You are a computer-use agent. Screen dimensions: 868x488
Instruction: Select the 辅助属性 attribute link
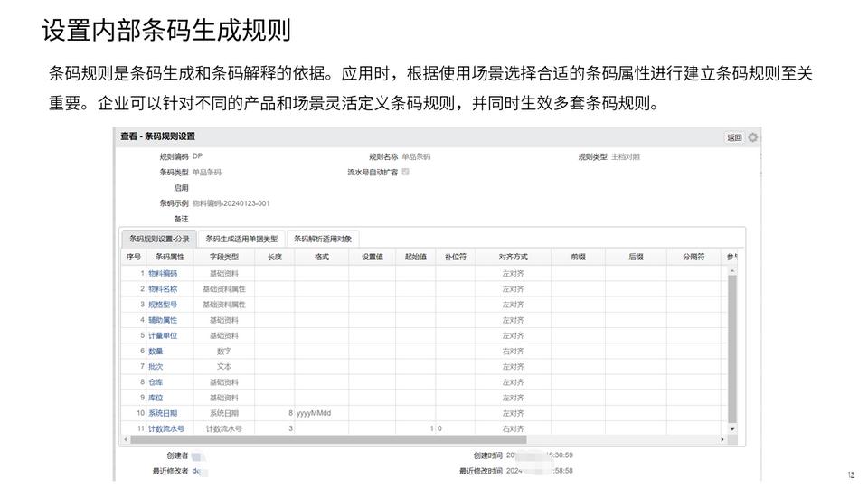tap(163, 320)
